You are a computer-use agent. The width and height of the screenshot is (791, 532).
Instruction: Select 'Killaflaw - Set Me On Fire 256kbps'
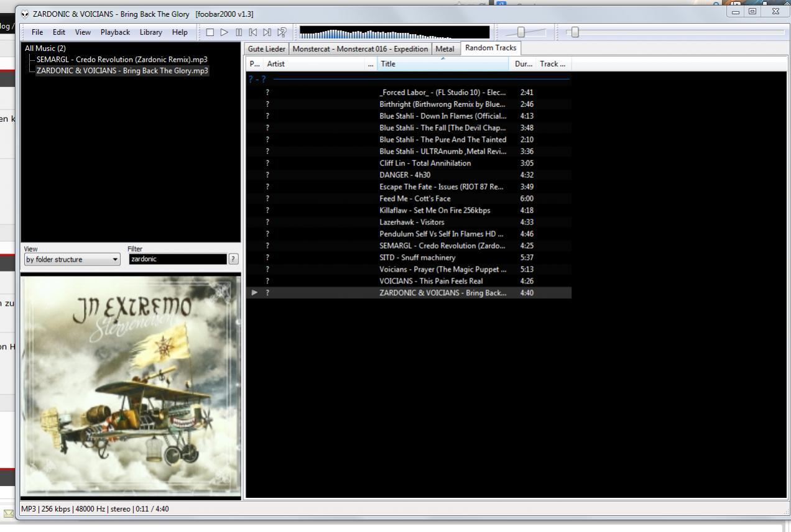[x=409, y=210]
